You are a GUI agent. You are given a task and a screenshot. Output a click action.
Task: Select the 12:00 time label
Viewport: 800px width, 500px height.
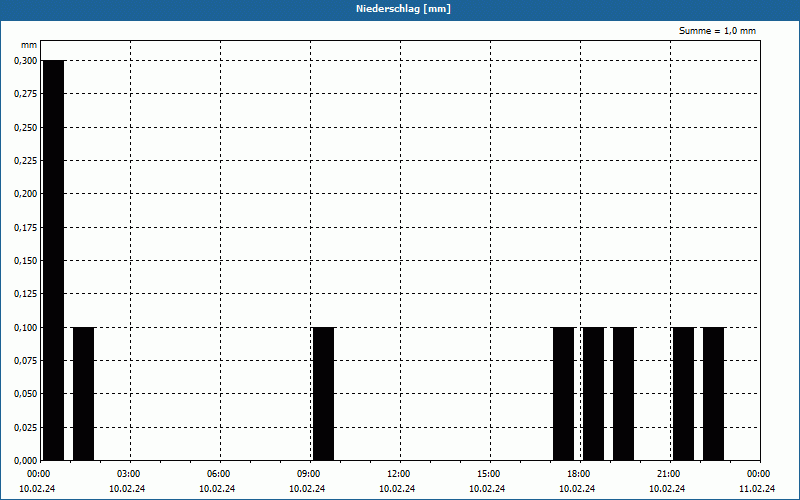(398, 474)
